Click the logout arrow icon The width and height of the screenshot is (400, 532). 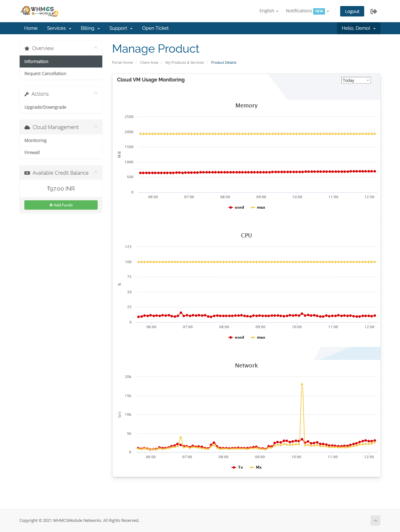374,11
